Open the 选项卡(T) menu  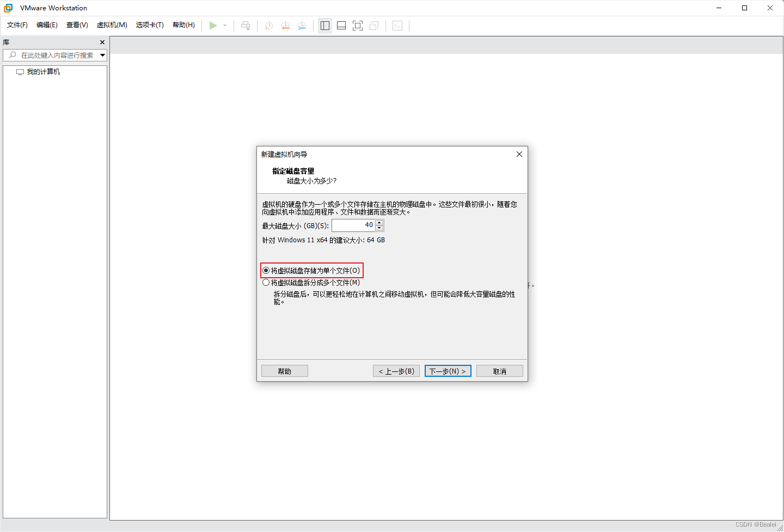150,25
